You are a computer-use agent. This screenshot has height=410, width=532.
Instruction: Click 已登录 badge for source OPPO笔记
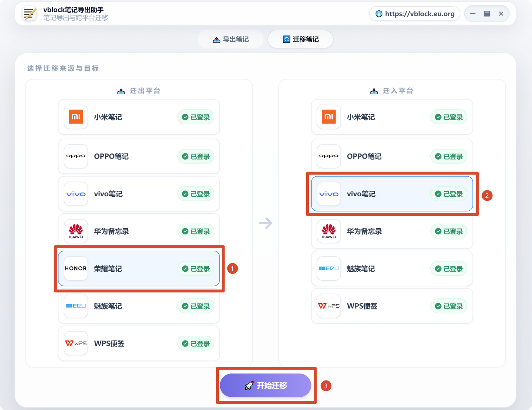(196, 156)
